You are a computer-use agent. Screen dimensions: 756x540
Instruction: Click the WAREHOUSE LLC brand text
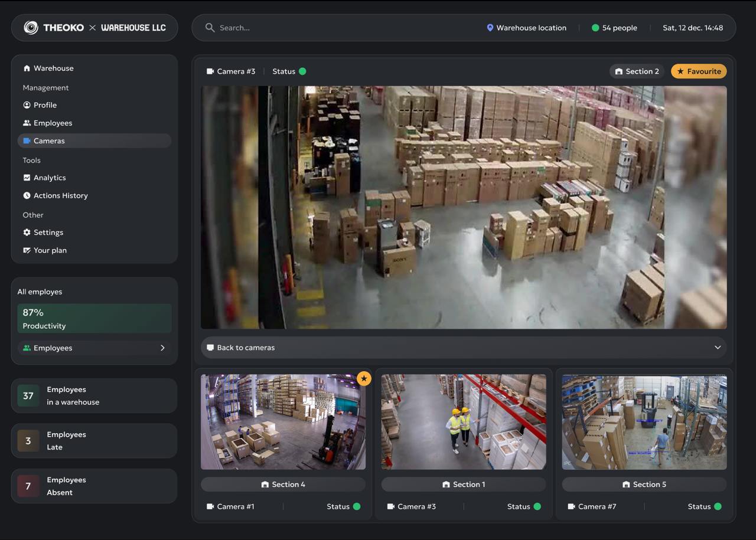click(x=133, y=28)
